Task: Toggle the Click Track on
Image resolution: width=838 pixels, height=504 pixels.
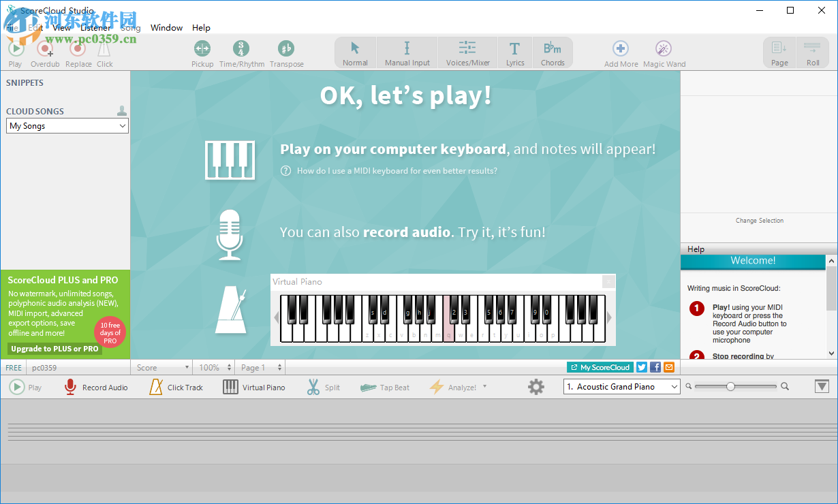Action: pos(176,387)
